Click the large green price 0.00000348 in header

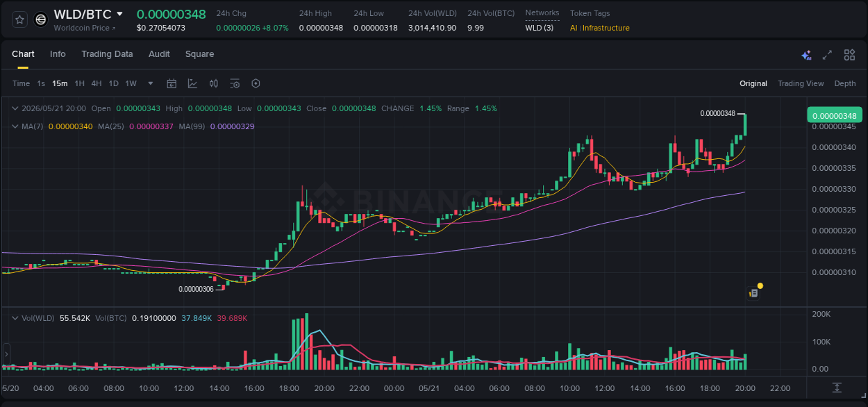point(171,14)
